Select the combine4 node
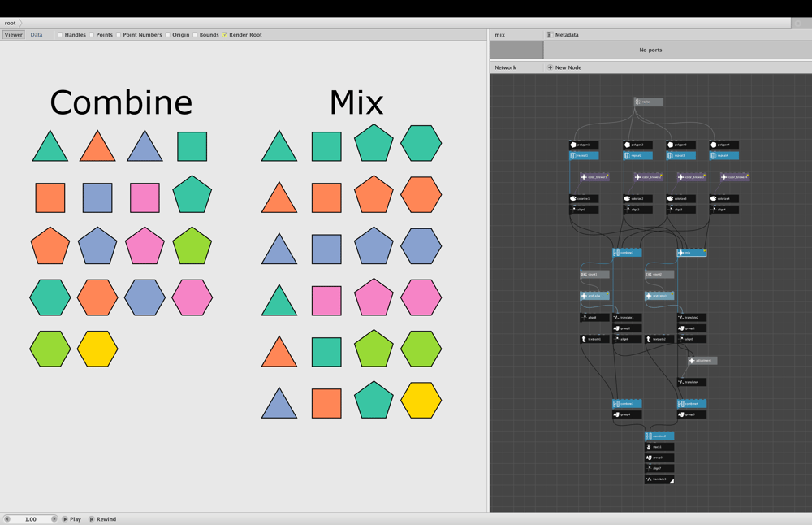 tap(691, 404)
